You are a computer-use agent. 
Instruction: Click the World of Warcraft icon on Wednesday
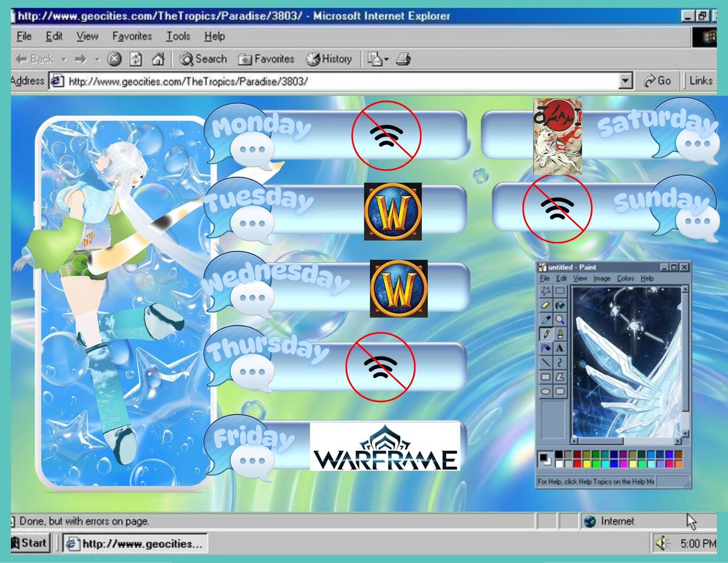tap(398, 288)
